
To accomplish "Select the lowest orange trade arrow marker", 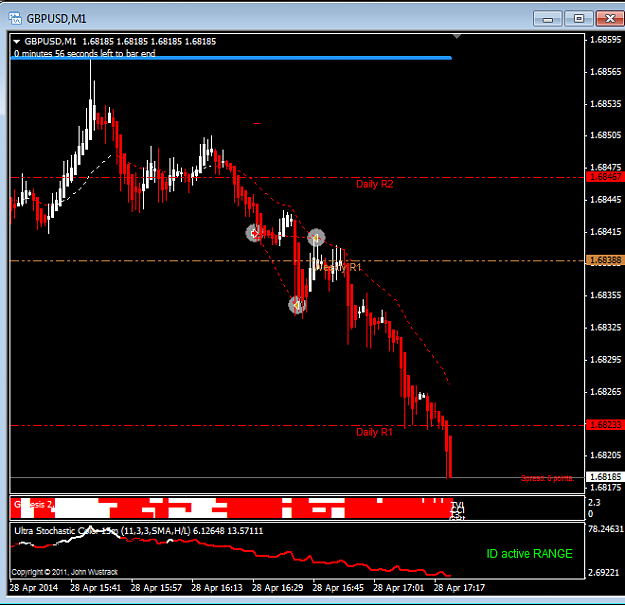I will tap(297, 305).
